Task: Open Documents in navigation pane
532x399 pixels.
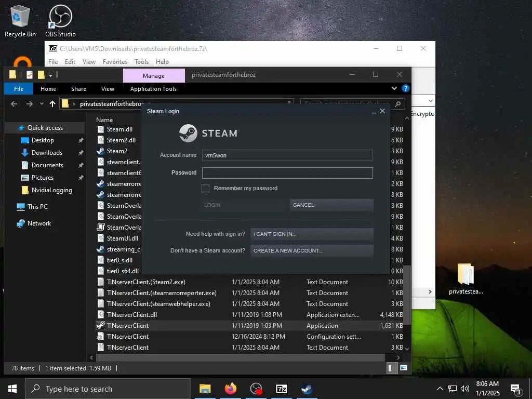Action: click(47, 165)
